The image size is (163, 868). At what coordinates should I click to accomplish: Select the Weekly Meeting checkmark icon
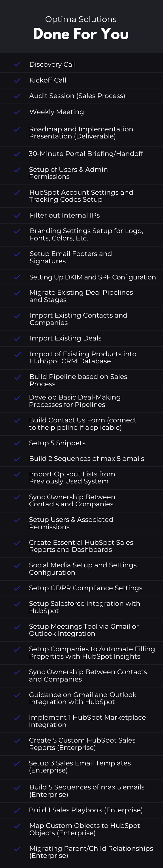point(17,112)
